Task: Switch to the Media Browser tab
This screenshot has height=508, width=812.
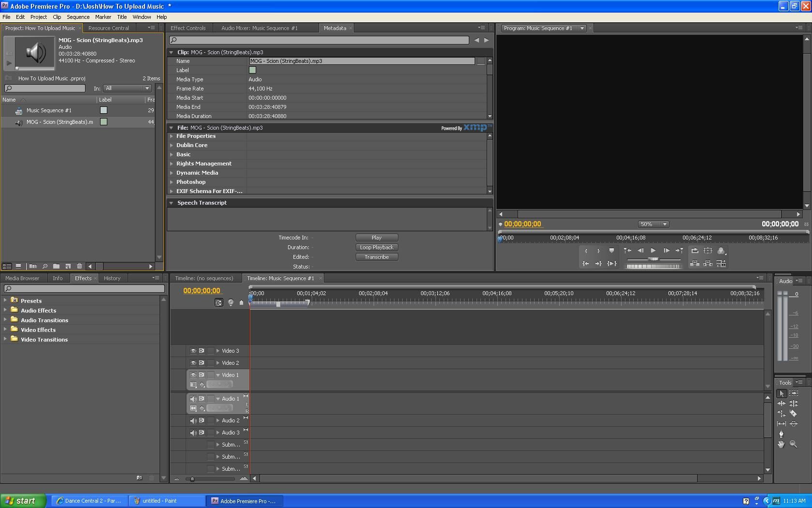Action: click(x=22, y=278)
